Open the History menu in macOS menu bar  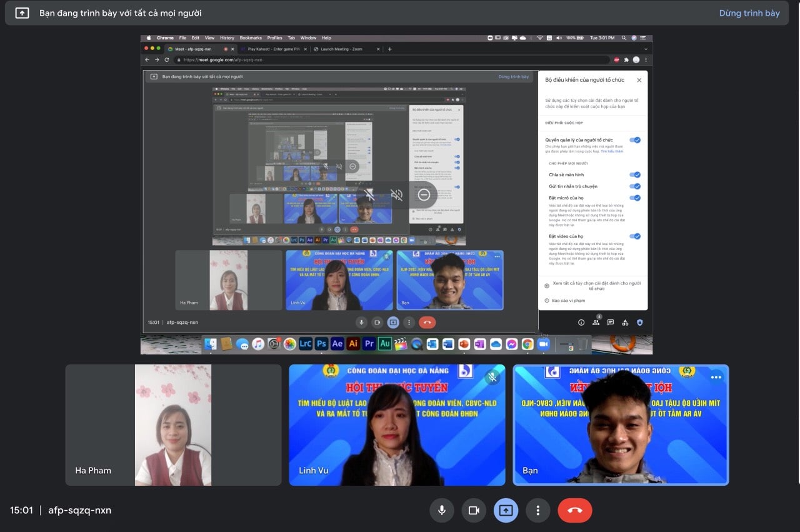[x=227, y=38]
